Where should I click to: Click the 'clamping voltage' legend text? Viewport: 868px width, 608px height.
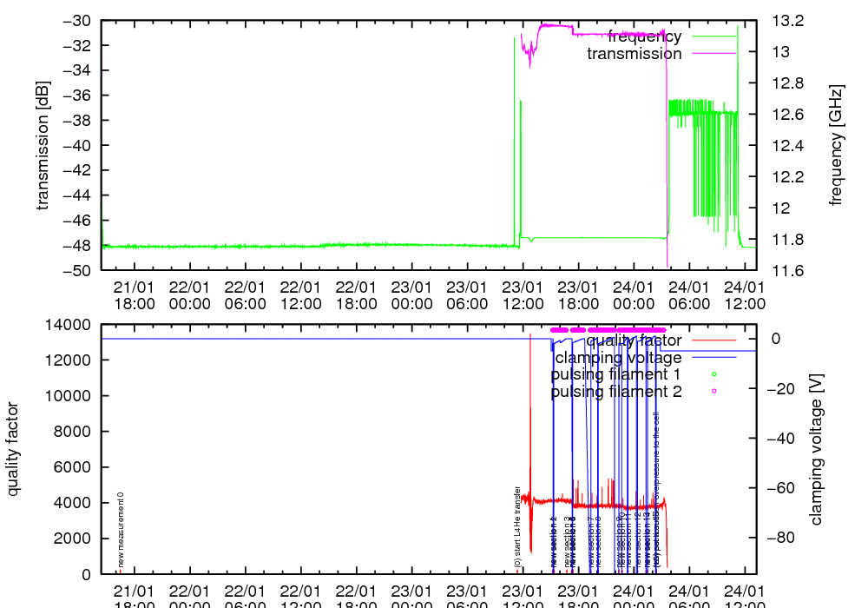coord(618,357)
